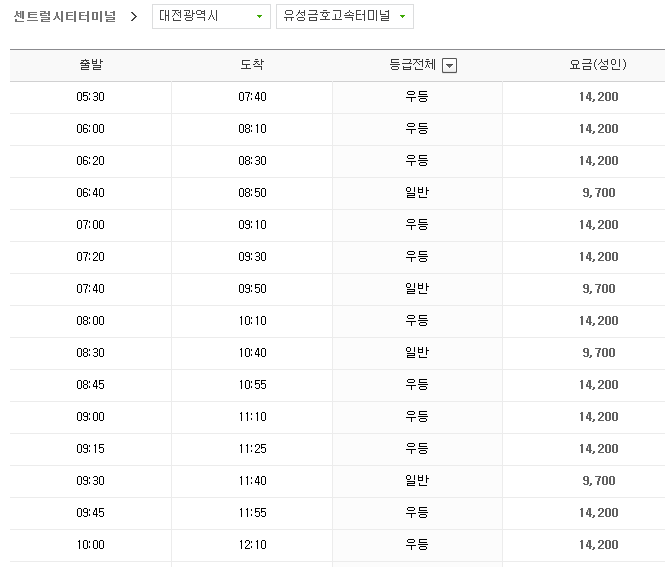
Task: Select the 08:45 departure time
Action: click(90, 385)
